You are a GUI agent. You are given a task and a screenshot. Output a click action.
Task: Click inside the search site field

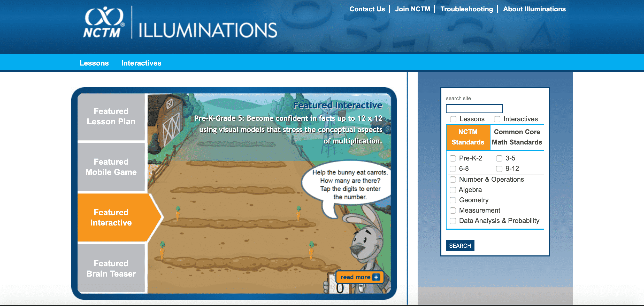tap(474, 109)
